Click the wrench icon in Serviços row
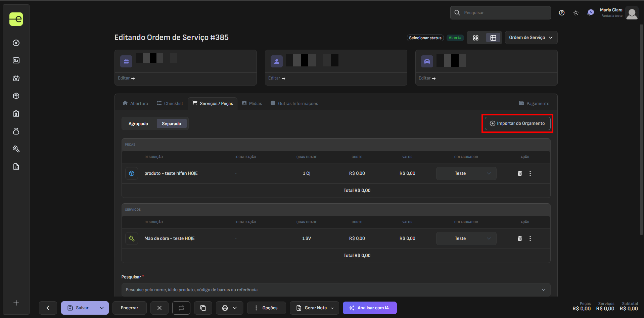 tap(132, 238)
